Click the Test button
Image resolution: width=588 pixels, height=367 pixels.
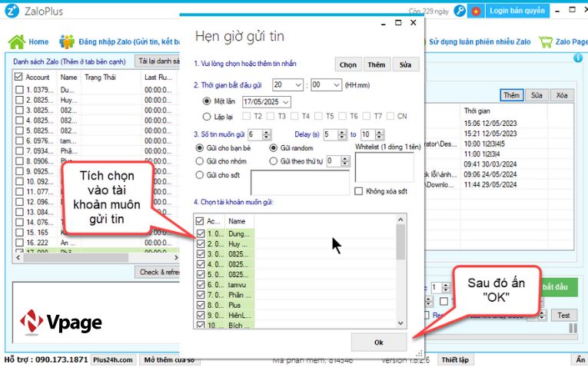[563, 316]
